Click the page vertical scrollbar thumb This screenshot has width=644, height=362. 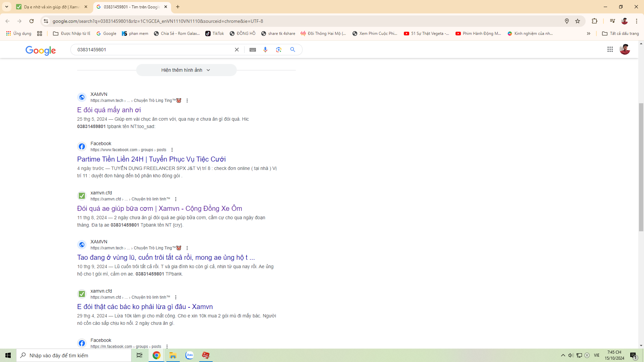coord(641,167)
